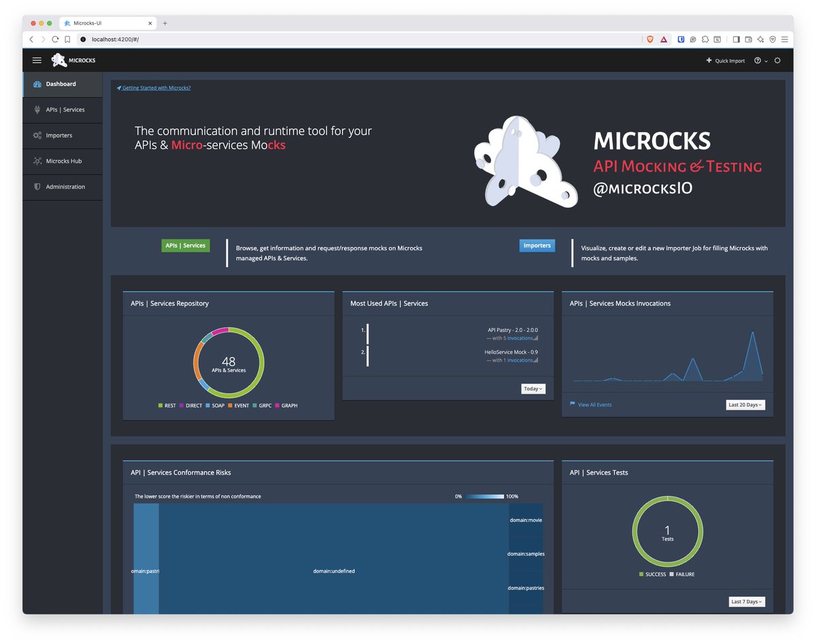
Task: Click the 0% to 100% conformance gradient scale
Action: tap(485, 496)
